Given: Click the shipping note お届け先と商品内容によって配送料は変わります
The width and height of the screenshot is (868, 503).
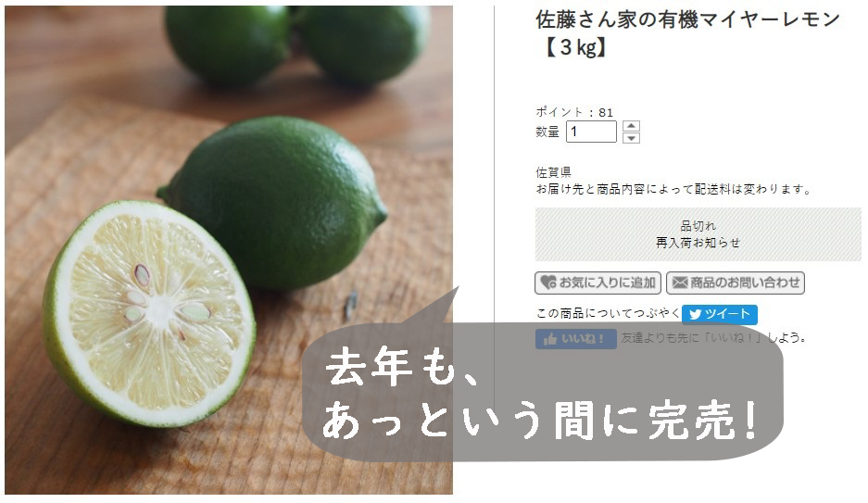Looking at the screenshot, I should [673, 189].
